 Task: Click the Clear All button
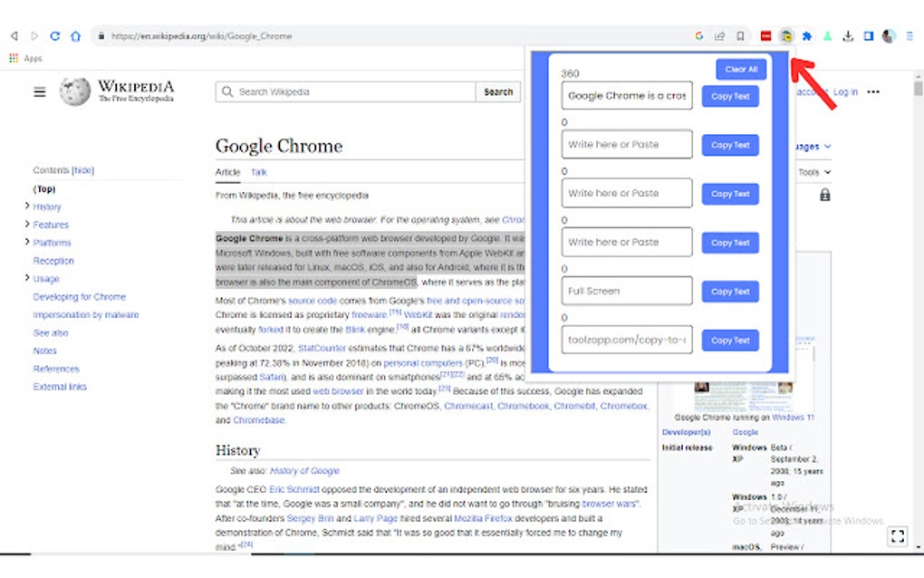tap(740, 69)
